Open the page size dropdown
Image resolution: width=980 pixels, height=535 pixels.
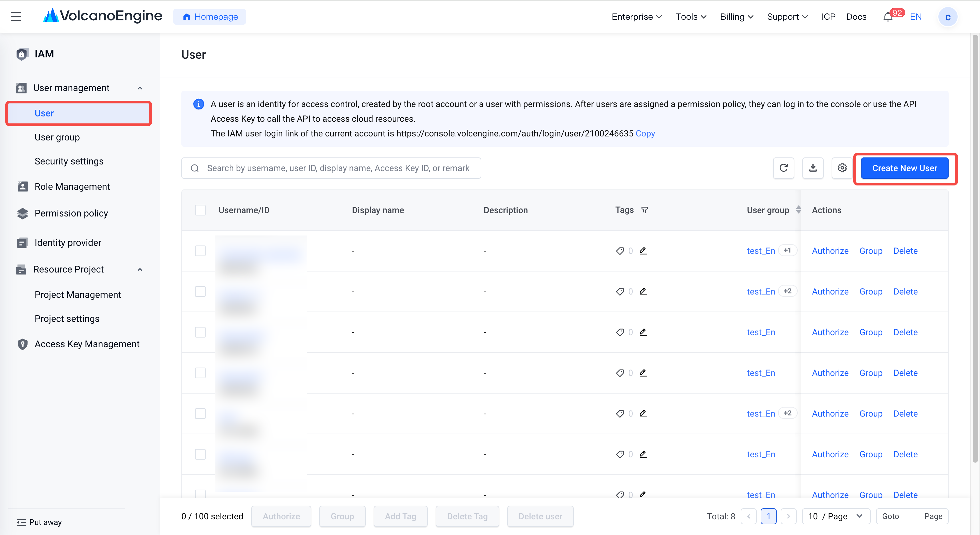pos(835,516)
